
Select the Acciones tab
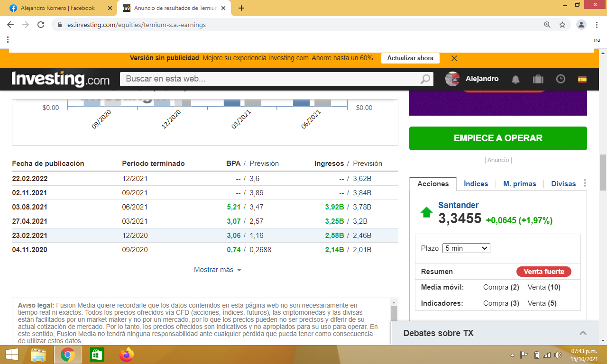[433, 184]
